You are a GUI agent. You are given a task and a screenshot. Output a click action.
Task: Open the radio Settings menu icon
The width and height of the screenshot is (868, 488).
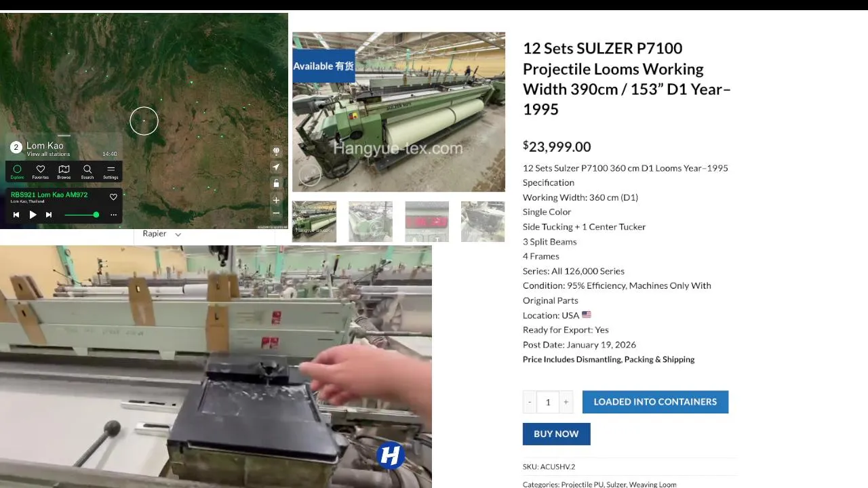coord(111,171)
